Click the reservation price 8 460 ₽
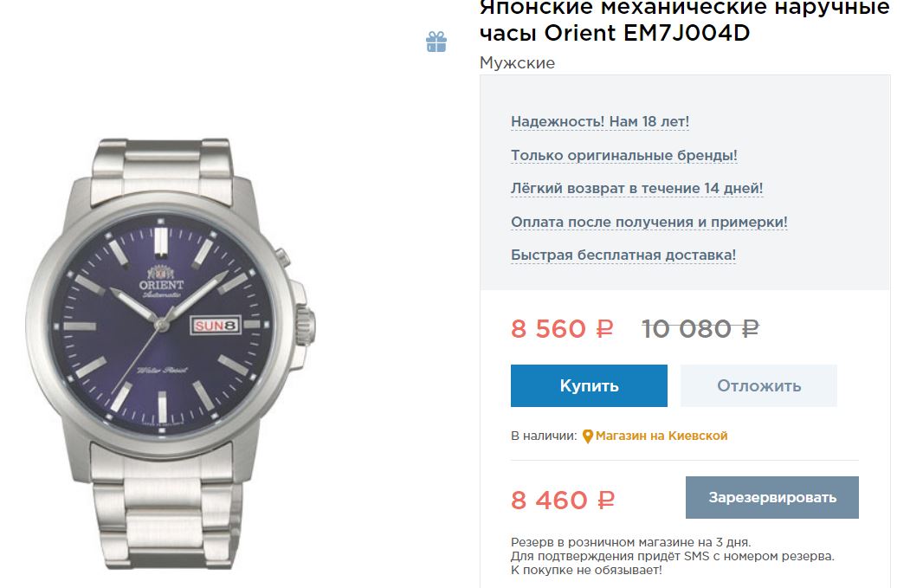 (x=563, y=501)
